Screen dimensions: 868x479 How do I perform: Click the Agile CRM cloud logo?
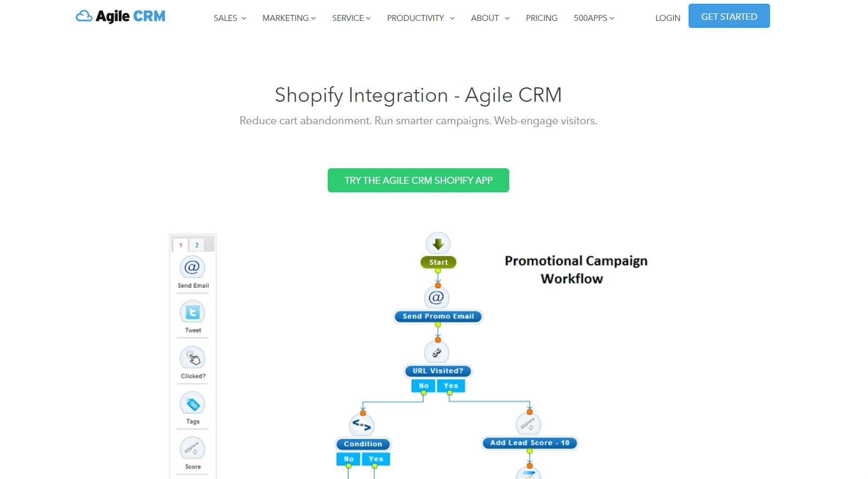point(120,17)
